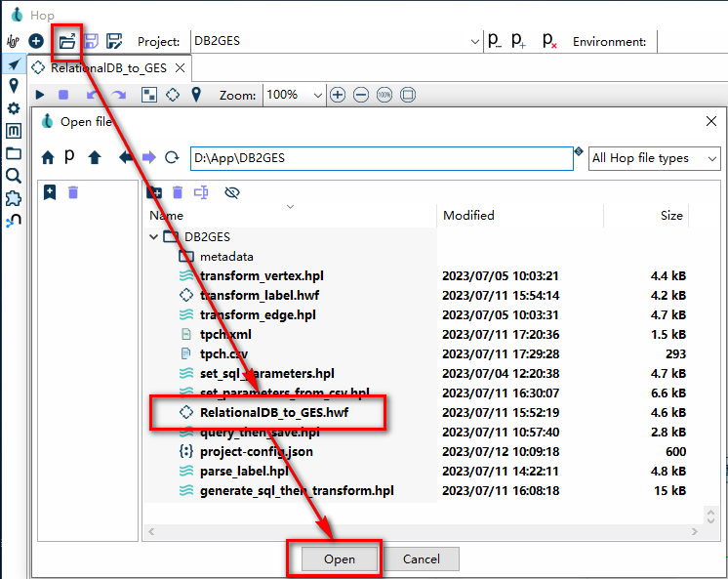Select the metadata folder

[x=226, y=257]
